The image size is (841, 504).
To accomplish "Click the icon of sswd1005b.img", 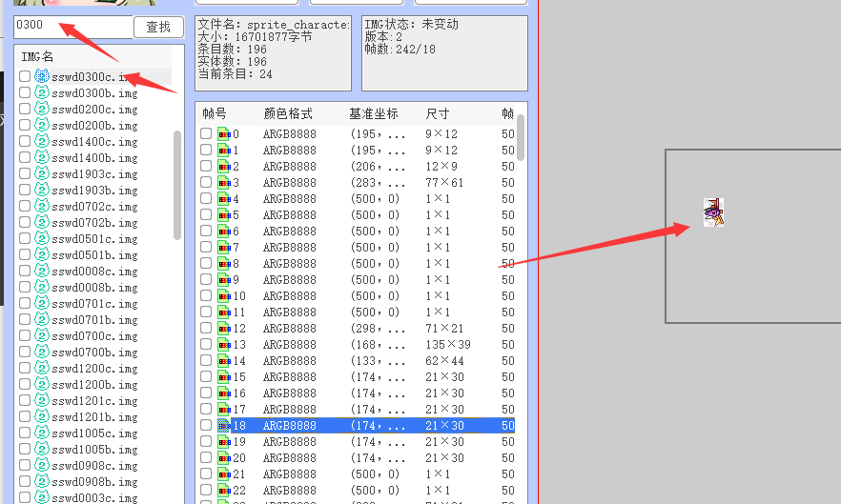I will (41, 449).
